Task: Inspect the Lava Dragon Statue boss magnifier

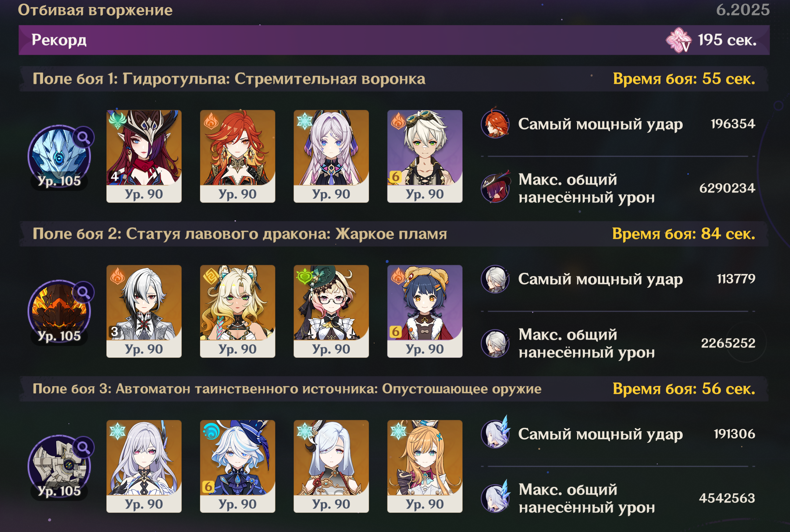Action: [84, 292]
